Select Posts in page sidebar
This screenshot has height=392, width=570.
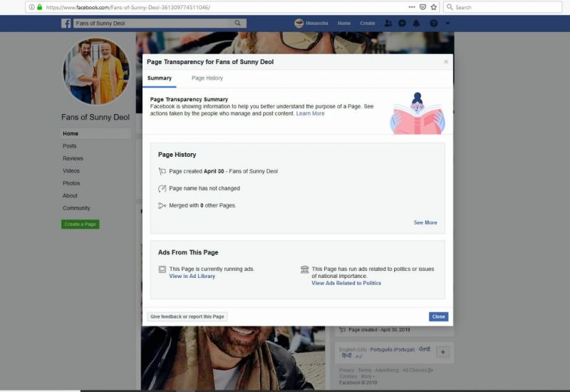tap(69, 146)
